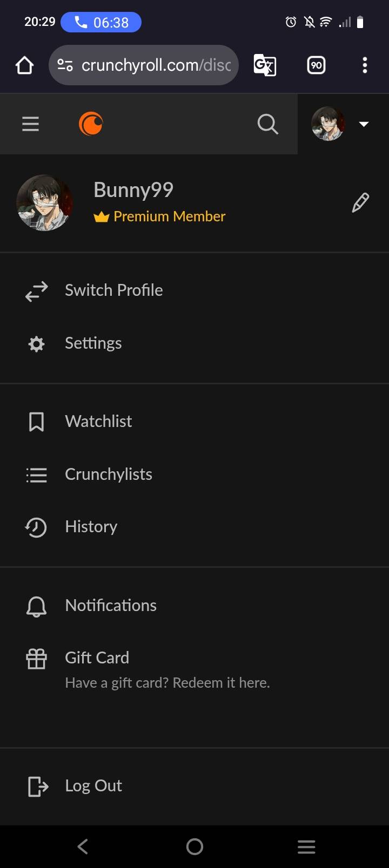This screenshot has width=389, height=868.
Task: Redeem a Gift Card
Action: coord(97,658)
